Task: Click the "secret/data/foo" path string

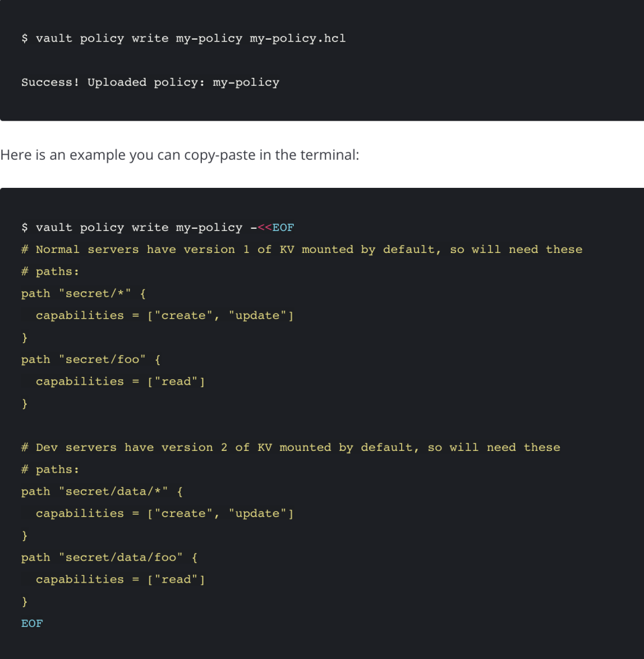Action: [120, 558]
